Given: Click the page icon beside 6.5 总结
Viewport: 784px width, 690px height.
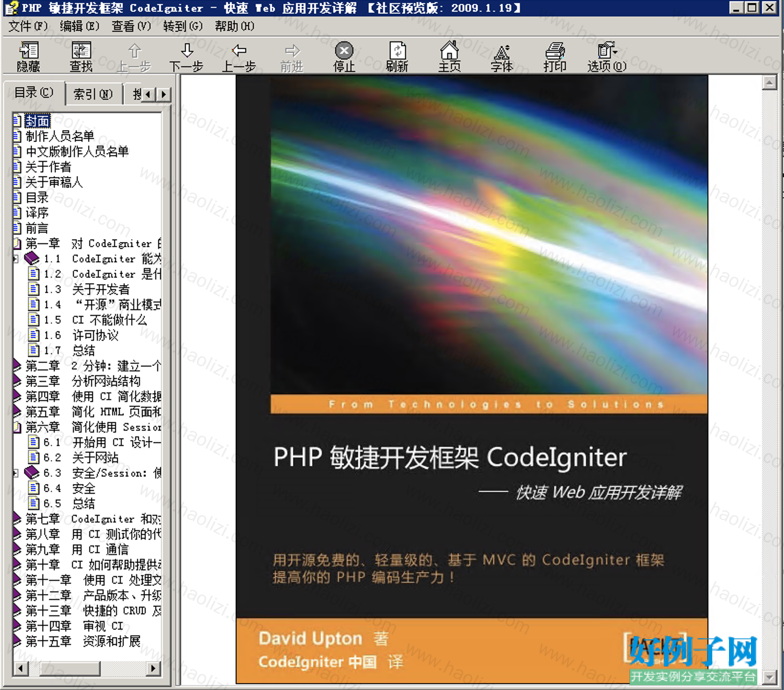Looking at the screenshot, I should (x=34, y=503).
